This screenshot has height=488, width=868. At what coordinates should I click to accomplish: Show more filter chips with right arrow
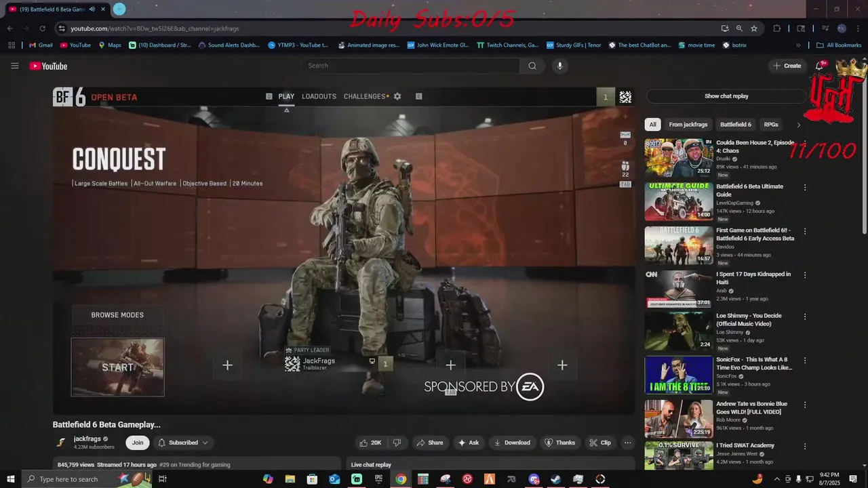pyautogui.click(x=798, y=125)
